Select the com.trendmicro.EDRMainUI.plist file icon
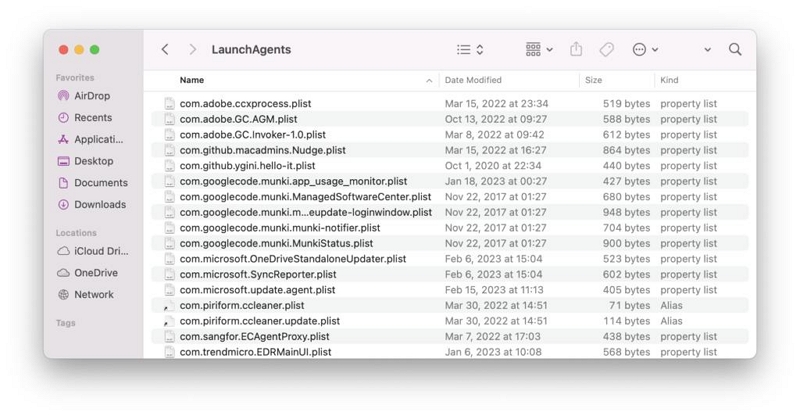Screen dimensions: 800x416 click(169, 352)
